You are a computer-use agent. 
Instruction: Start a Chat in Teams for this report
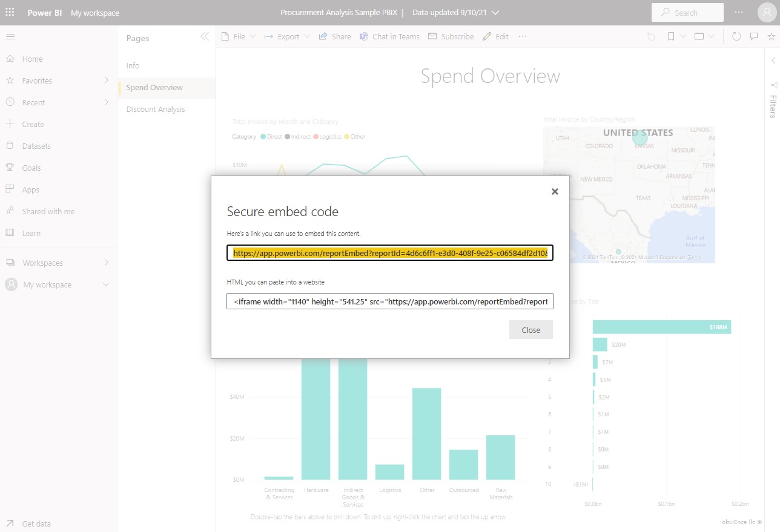389,36
